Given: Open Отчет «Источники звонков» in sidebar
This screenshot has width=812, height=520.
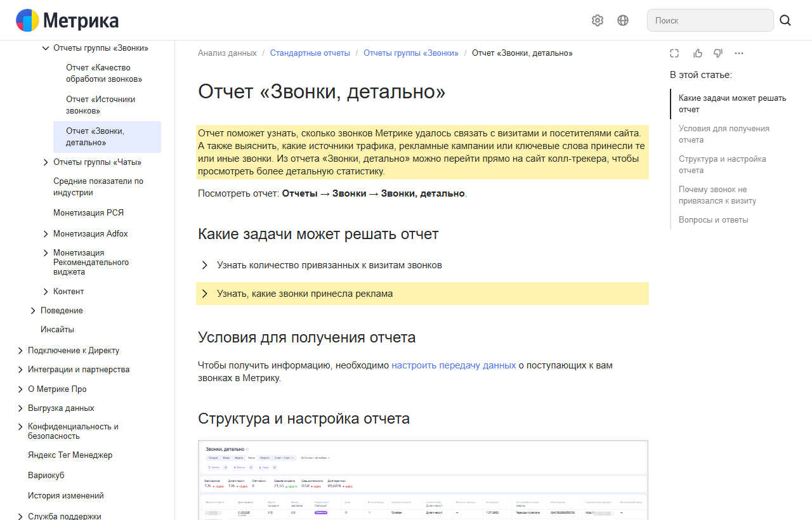Looking at the screenshot, I should [x=101, y=105].
